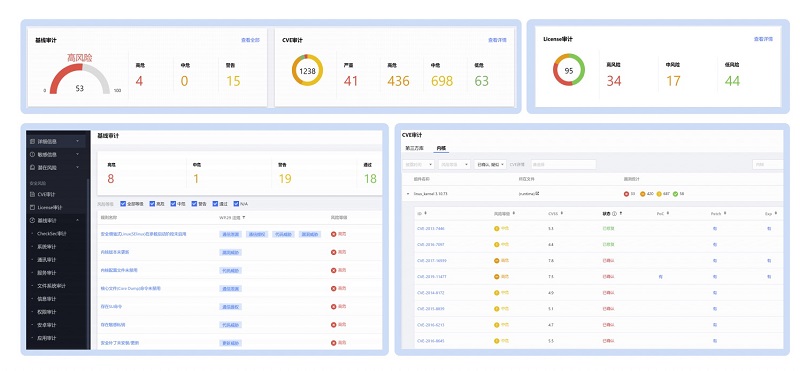Click the CVE审计 sidebar icon
This screenshot has height=371, width=800.
(33, 194)
